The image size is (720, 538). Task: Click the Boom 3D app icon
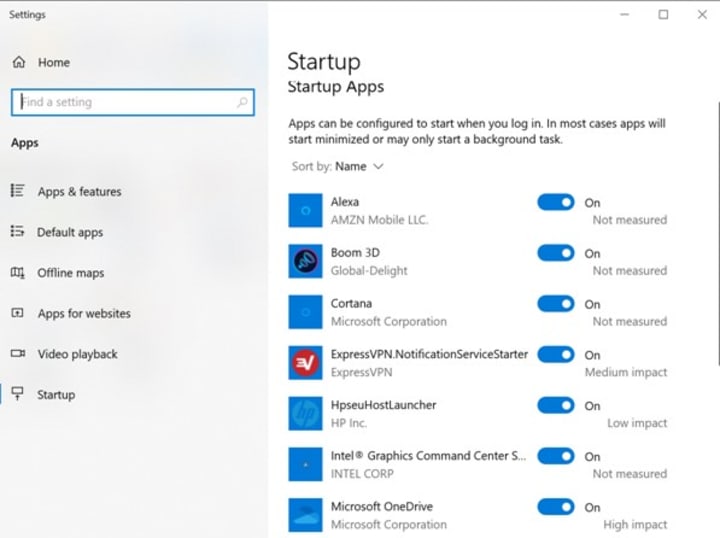tap(305, 261)
